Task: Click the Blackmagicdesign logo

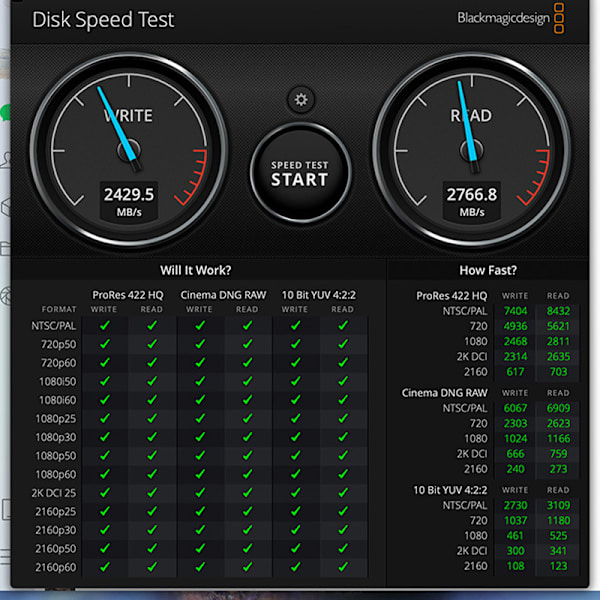Action: pos(510,18)
